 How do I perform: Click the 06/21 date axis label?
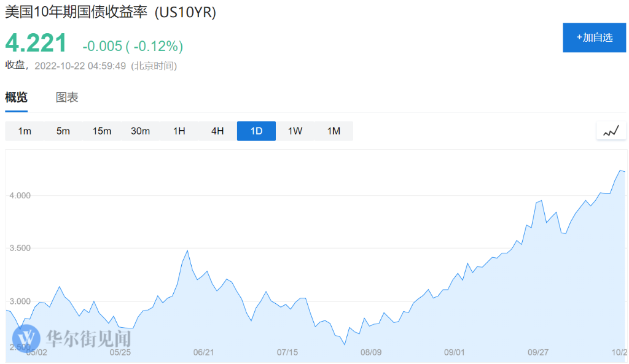[x=203, y=352]
